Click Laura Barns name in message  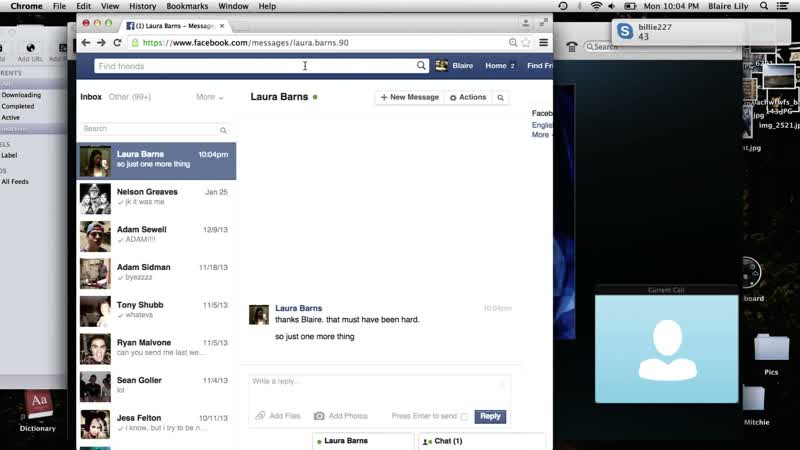point(298,308)
